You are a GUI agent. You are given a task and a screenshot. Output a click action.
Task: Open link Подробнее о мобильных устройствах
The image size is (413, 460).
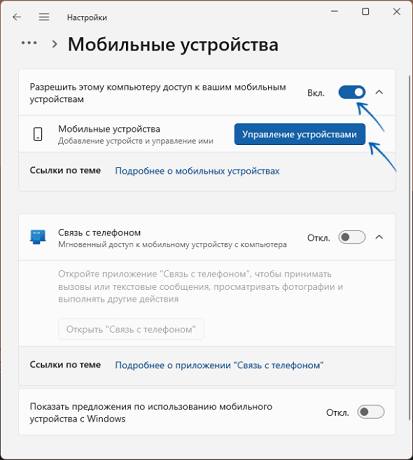tap(197, 171)
